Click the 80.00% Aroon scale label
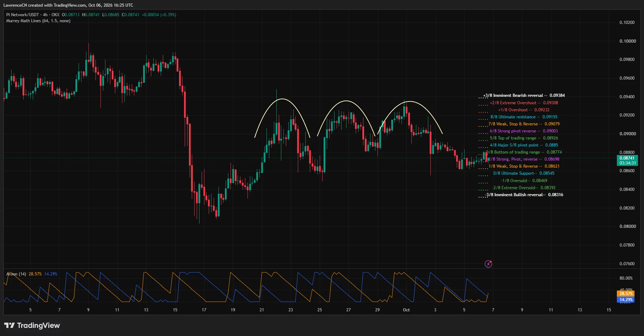 pos(626,278)
